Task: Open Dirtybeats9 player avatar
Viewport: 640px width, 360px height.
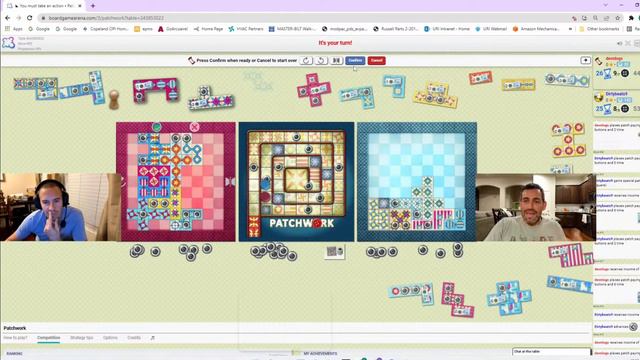Action: [x=599, y=98]
